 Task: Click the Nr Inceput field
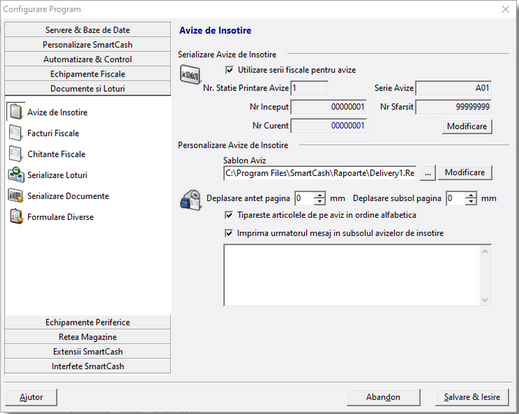pyautogui.click(x=329, y=107)
